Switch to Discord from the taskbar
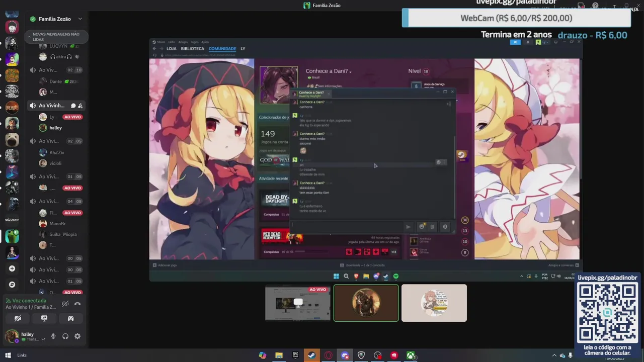This screenshot has height=362, width=644. [345, 355]
